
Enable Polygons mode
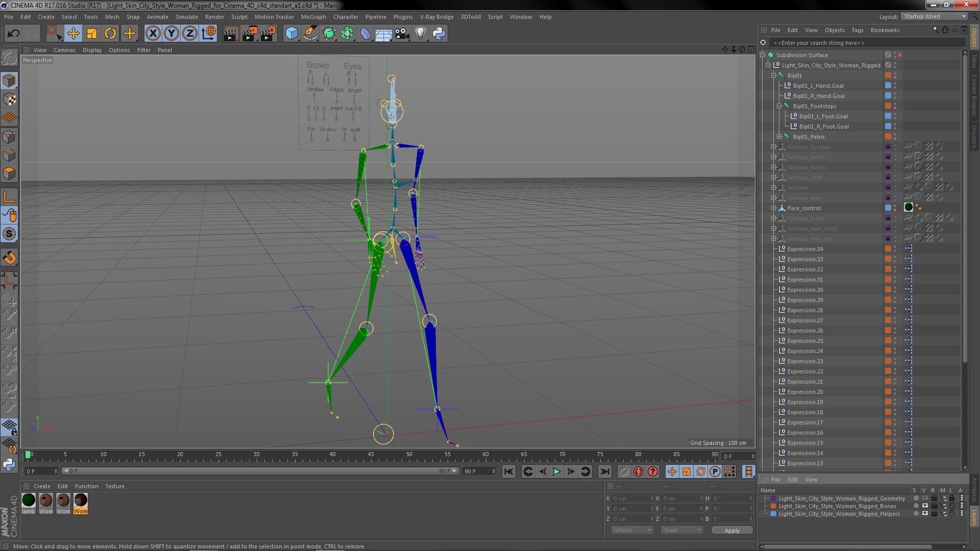tap(9, 173)
